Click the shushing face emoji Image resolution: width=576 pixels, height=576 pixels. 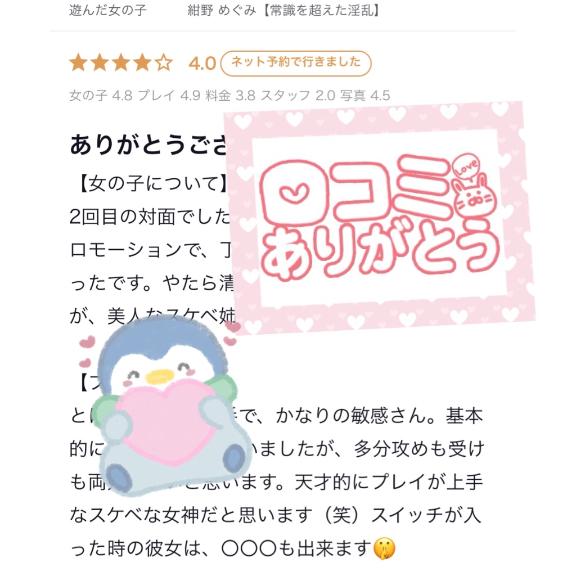385,549
